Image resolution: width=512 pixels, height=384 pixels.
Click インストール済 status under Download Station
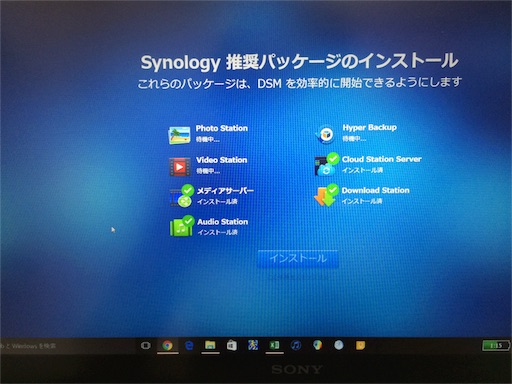pyautogui.click(x=362, y=201)
